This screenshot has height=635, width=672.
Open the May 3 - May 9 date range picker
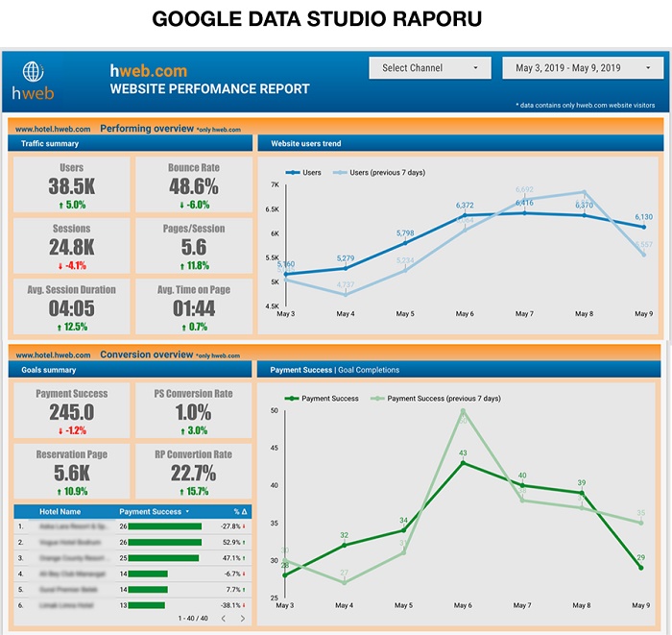pyautogui.click(x=580, y=68)
